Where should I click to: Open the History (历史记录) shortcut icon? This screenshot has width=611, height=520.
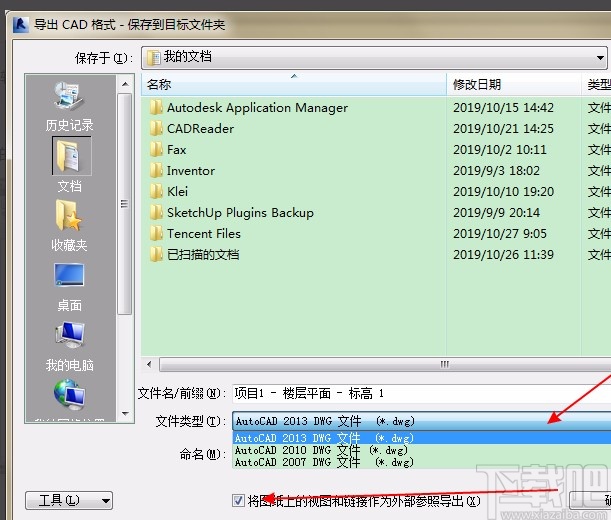(69, 96)
